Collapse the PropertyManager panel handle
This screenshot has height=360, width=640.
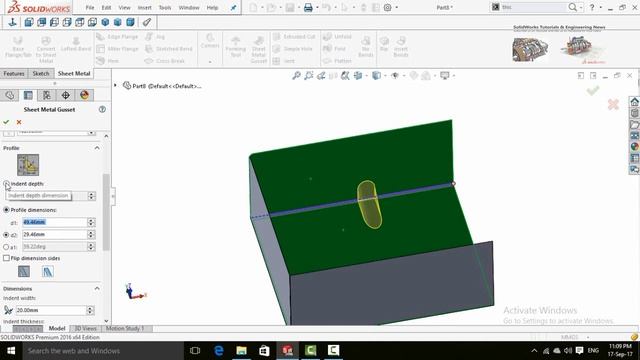pos(113,196)
